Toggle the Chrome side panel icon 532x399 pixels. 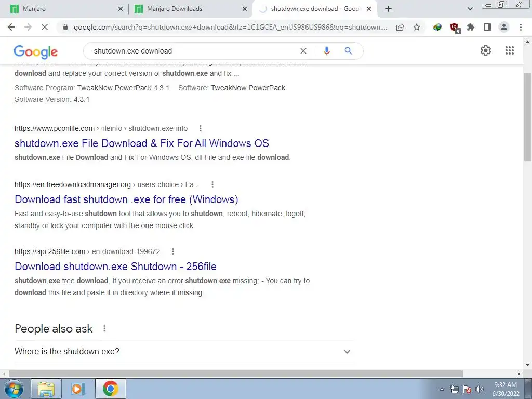[x=487, y=27]
